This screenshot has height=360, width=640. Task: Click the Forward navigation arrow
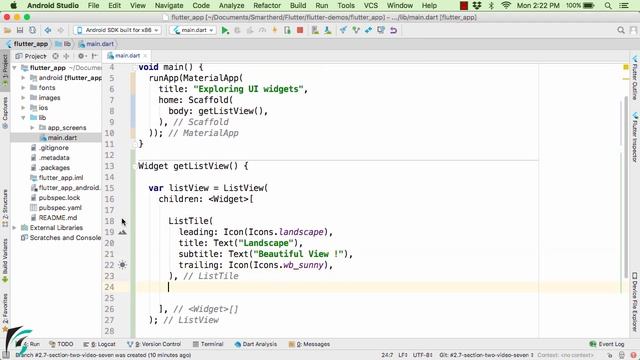pos(60,30)
